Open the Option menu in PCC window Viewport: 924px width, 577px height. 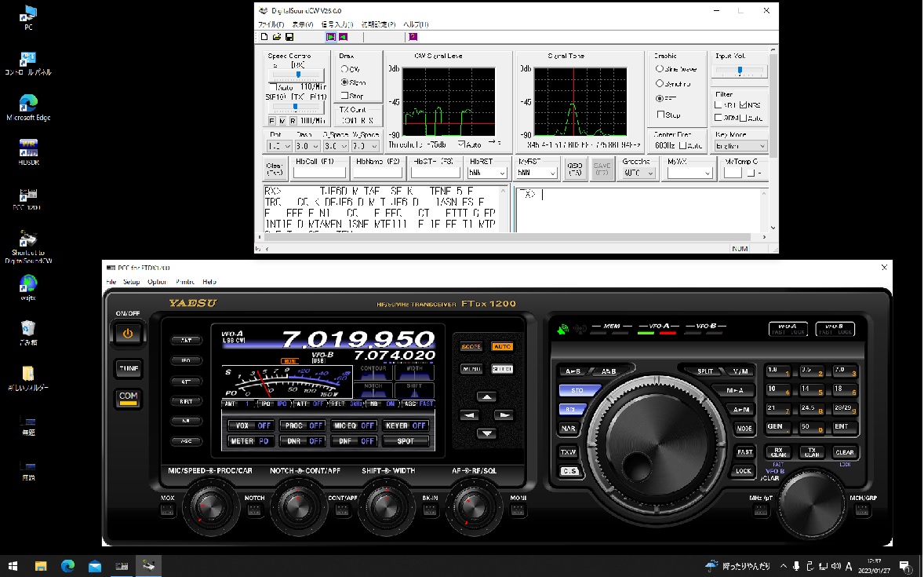point(158,282)
